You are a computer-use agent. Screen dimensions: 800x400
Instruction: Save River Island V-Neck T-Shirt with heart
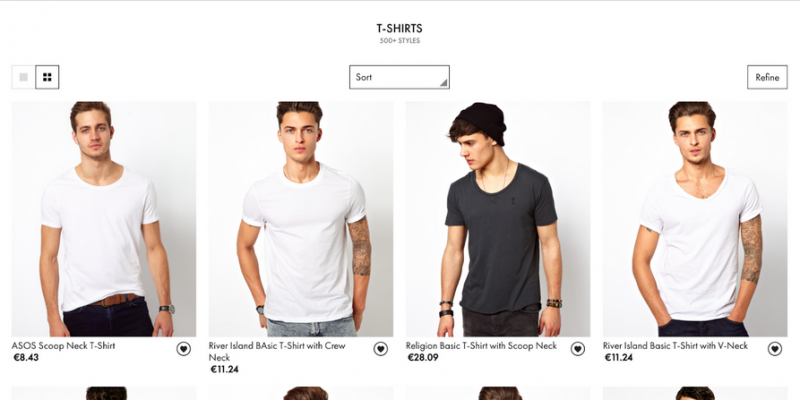[x=774, y=349]
